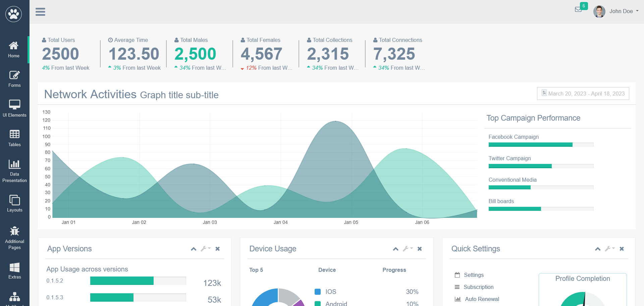Click the Conventional Media progress bar
Screen dimensions: 644x306
[x=541, y=188]
